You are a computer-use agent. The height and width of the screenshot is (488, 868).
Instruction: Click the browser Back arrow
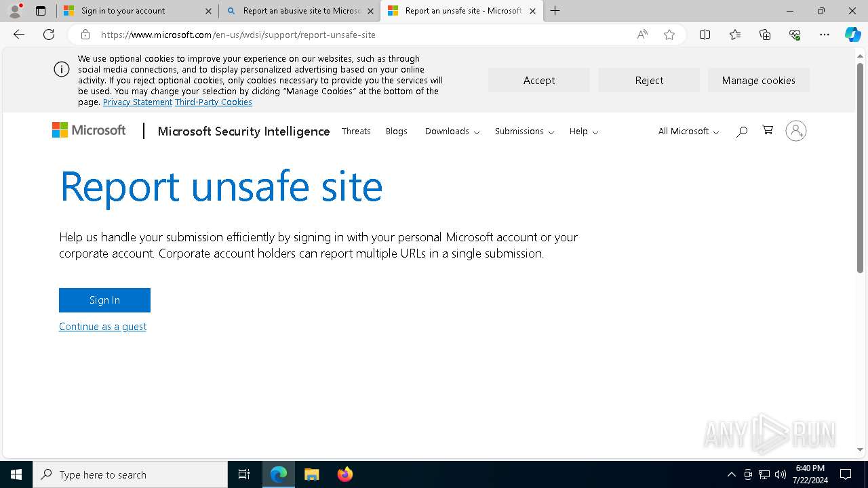(19, 35)
